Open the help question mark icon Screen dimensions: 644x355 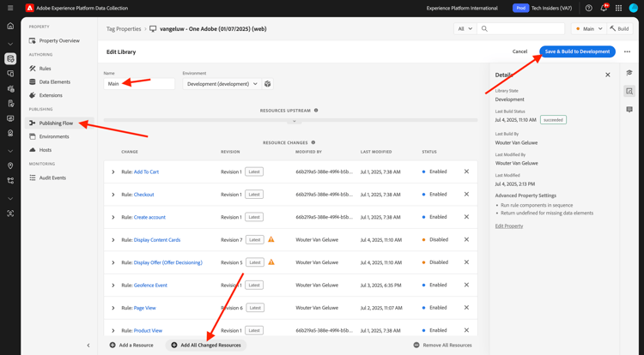click(x=588, y=8)
